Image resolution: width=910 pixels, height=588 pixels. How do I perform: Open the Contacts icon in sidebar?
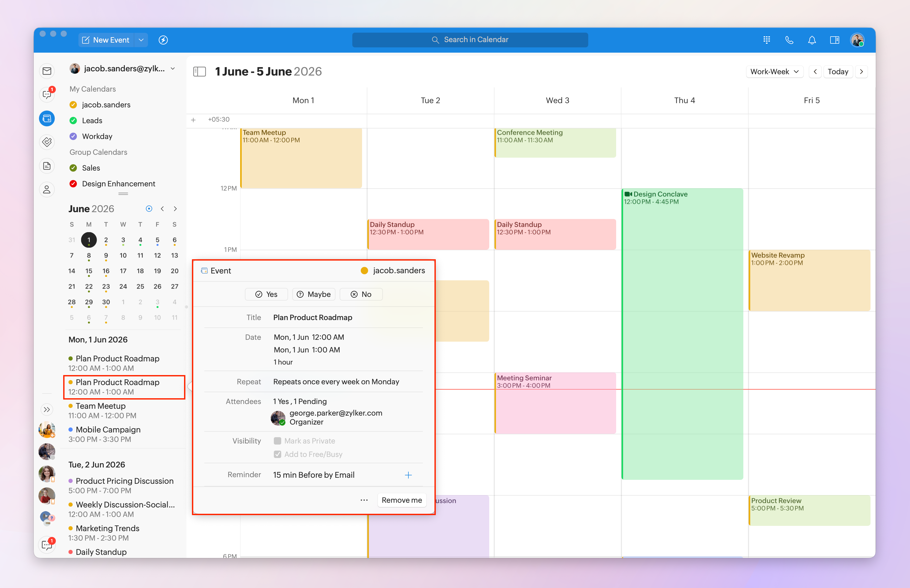pos(47,190)
